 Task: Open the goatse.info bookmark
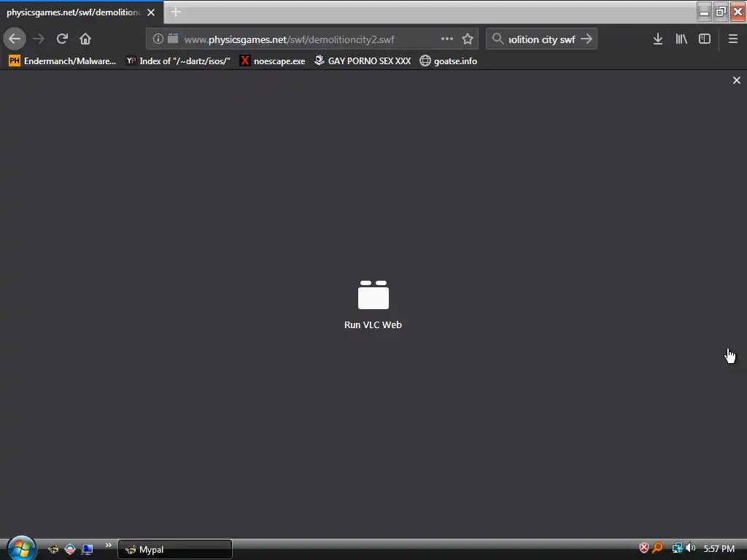pyautogui.click(x=449, y=61)
